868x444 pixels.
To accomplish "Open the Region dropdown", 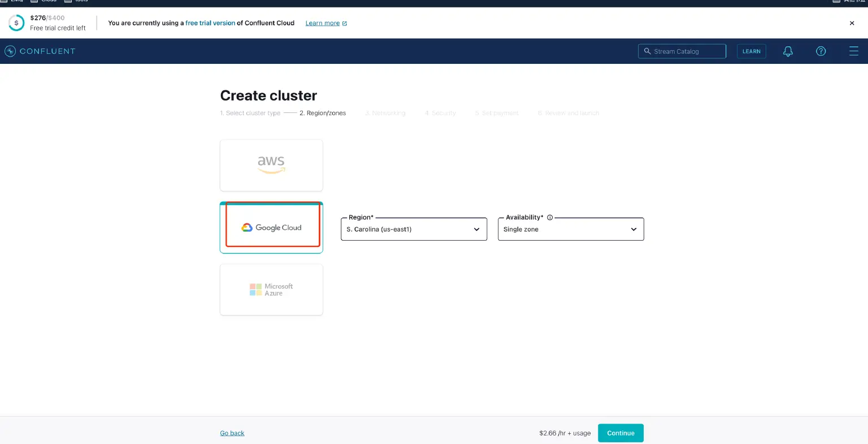I will point(414,229).
